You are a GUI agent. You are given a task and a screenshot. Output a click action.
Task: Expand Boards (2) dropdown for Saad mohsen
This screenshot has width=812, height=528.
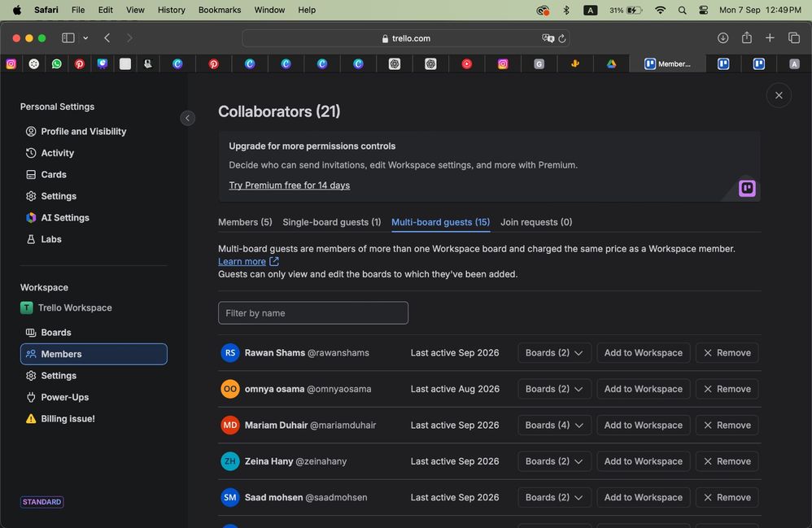[554, 497]
